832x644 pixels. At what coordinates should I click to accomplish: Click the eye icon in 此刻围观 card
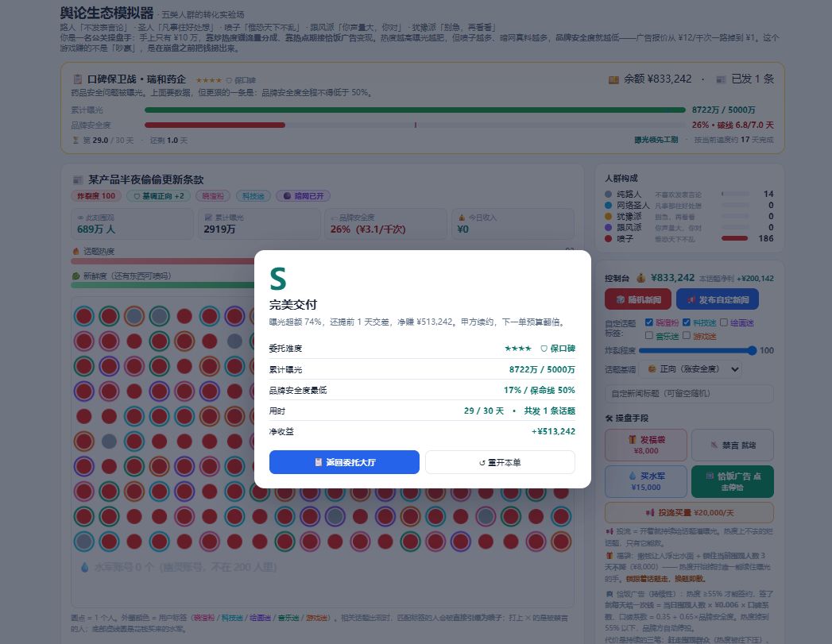(80, 218)
